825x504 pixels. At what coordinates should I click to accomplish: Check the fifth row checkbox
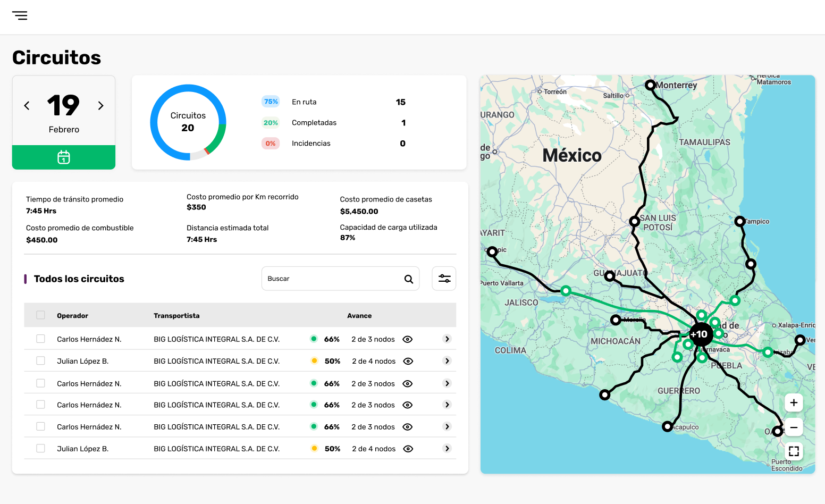pos(40,426)
